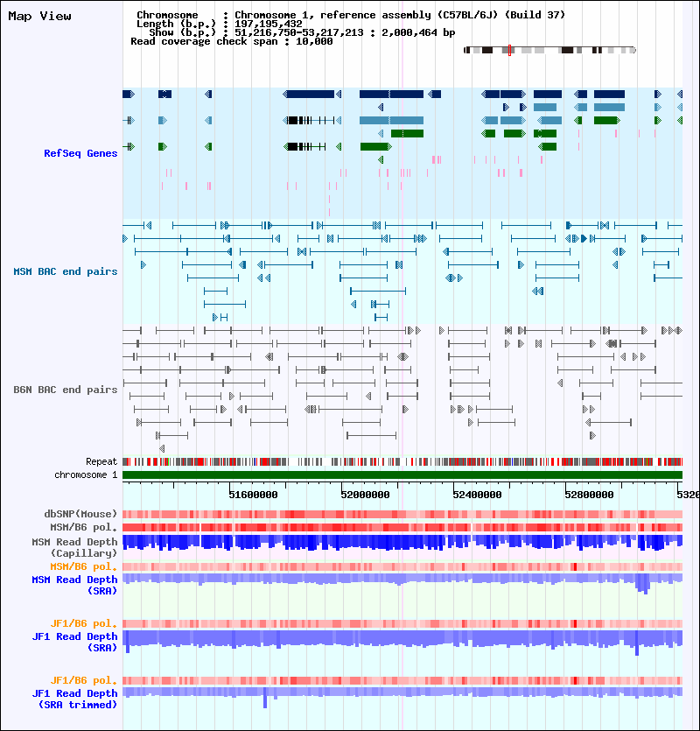Click the Show (b.p.) range text line
700x731 pixels.
(x=302, y=32)
